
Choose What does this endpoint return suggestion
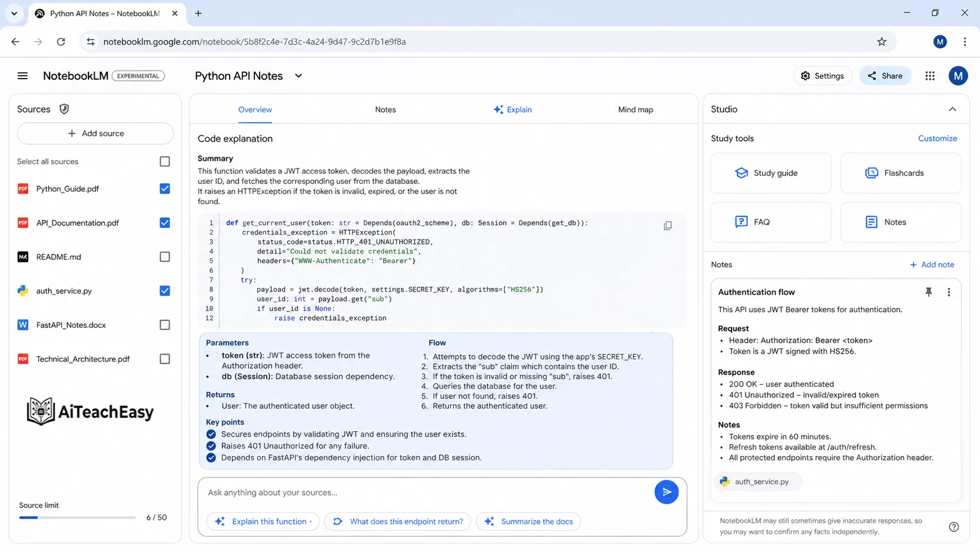pyautogui.click(x=397, y=521)
